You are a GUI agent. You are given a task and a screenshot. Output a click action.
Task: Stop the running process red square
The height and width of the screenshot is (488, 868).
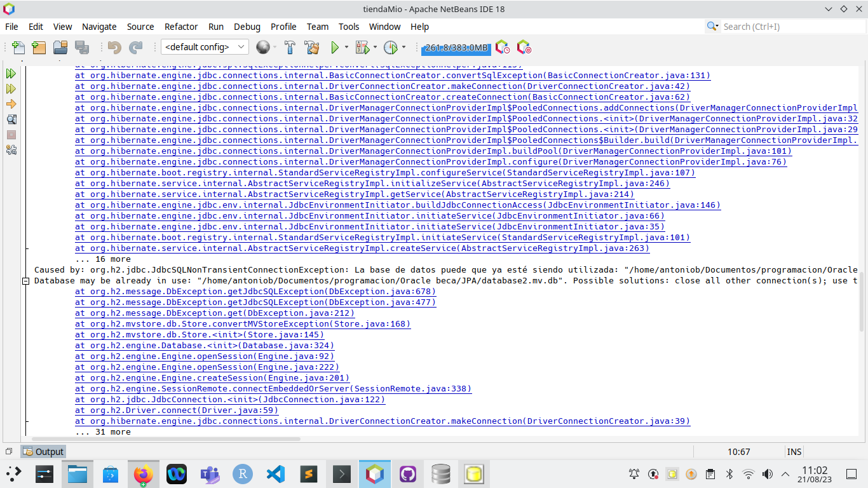pyautogui.click(x=11, y=135)
